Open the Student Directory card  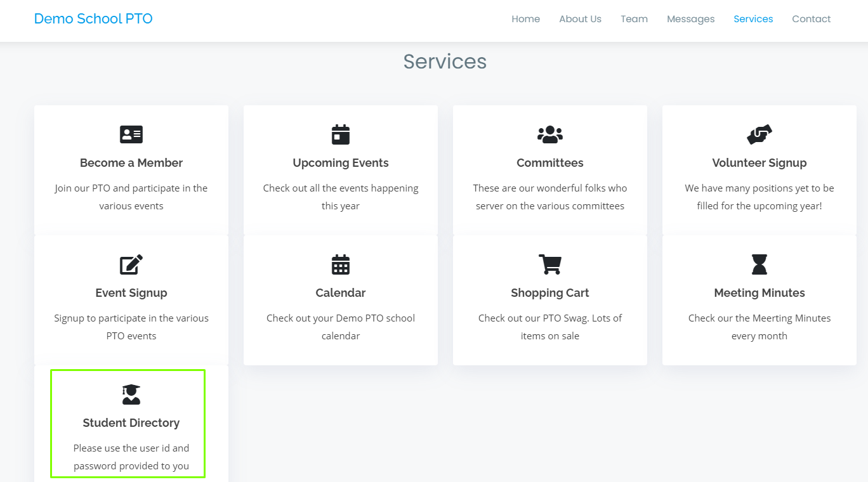[128, 424]
